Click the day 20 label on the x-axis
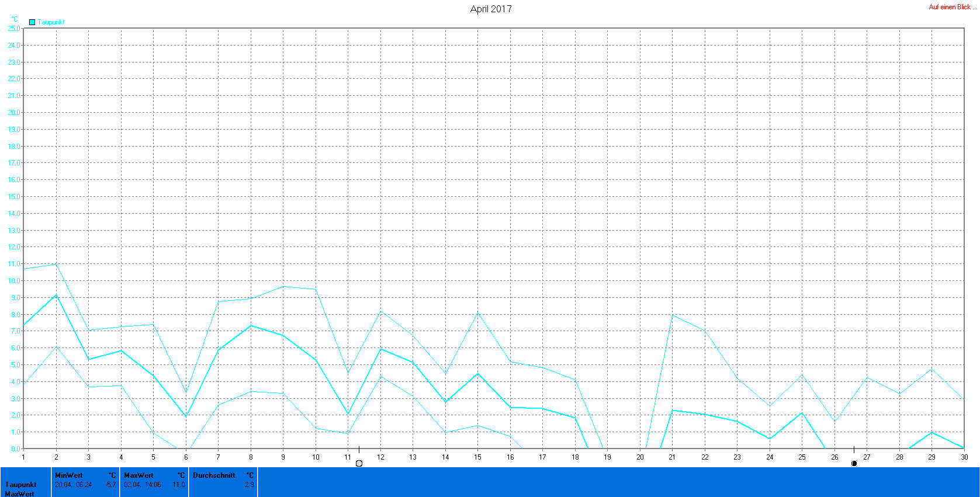The image size is (980, 497). coord(640,457)
